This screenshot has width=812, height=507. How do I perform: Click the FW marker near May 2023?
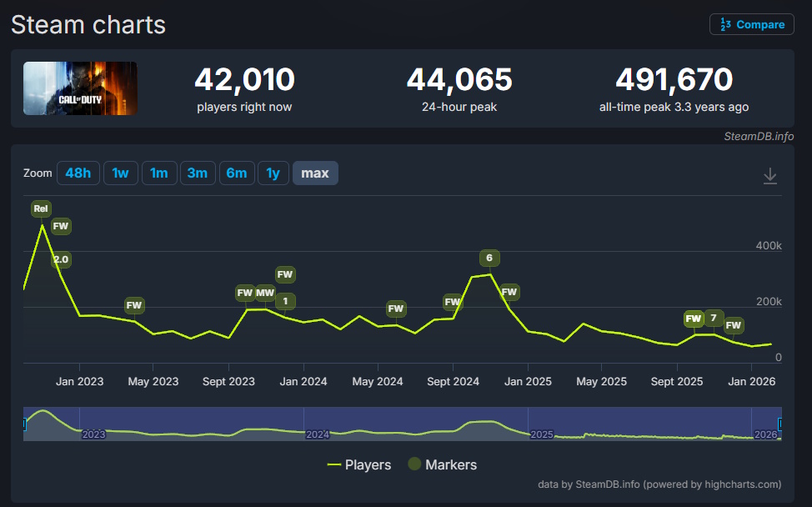click(x=134, y=305)
